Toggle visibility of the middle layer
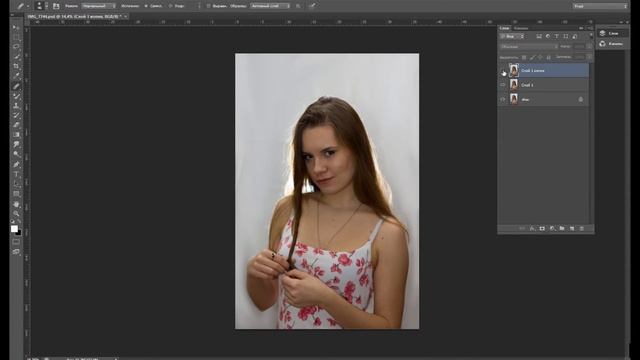Image resolution: width=640 pixels, height=360 pixels. (x=503, y=85)
